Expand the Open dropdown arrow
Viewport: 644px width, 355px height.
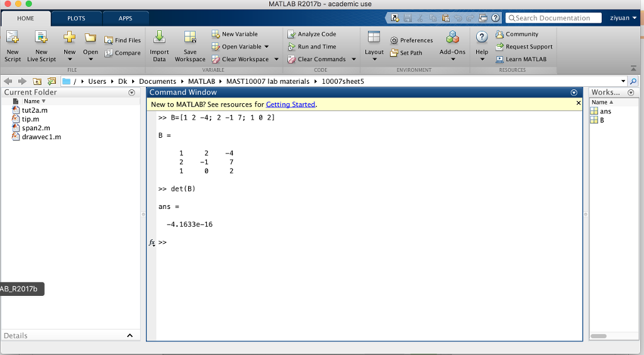coord(91,60)
